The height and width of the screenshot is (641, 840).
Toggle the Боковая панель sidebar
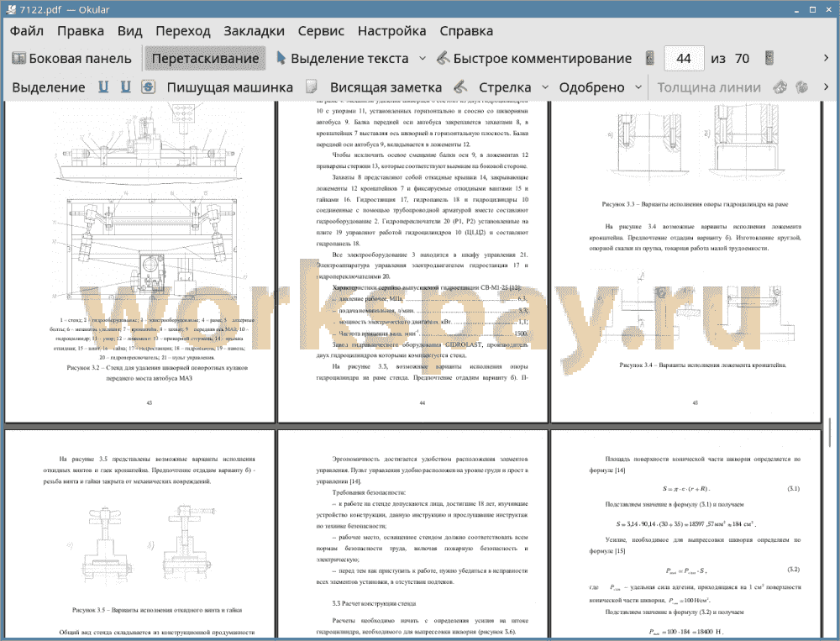71,59
